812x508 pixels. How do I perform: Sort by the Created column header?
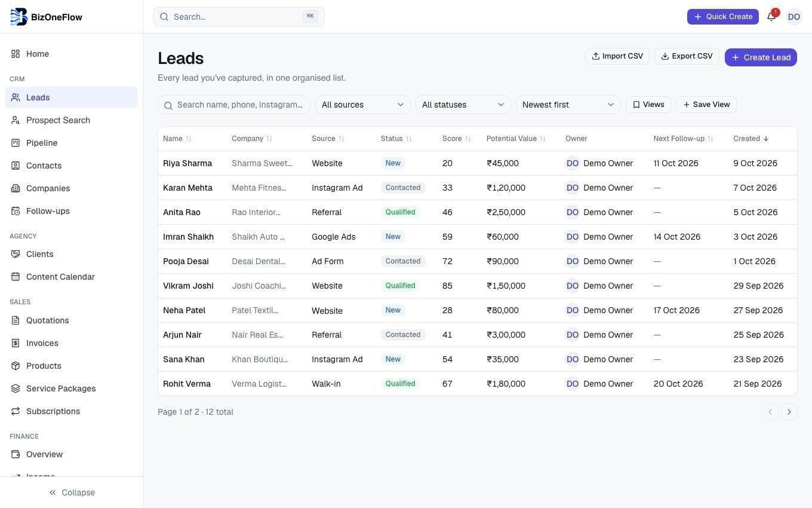pos(751,139)
